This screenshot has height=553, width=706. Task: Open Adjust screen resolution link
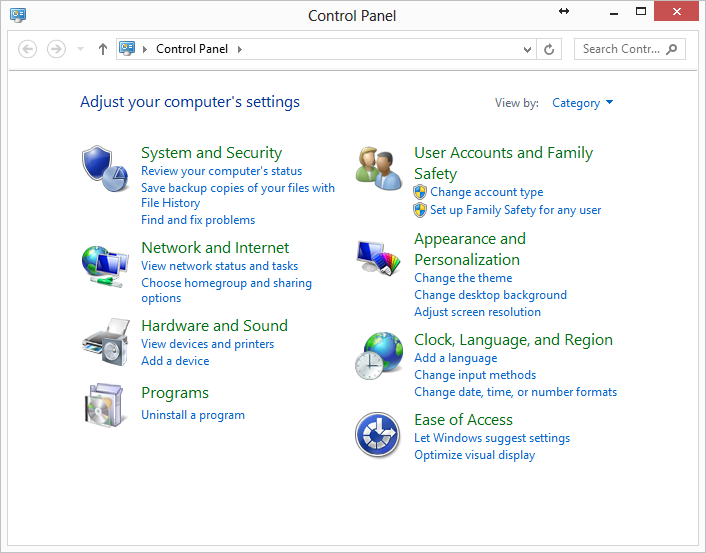pos(477,312)
